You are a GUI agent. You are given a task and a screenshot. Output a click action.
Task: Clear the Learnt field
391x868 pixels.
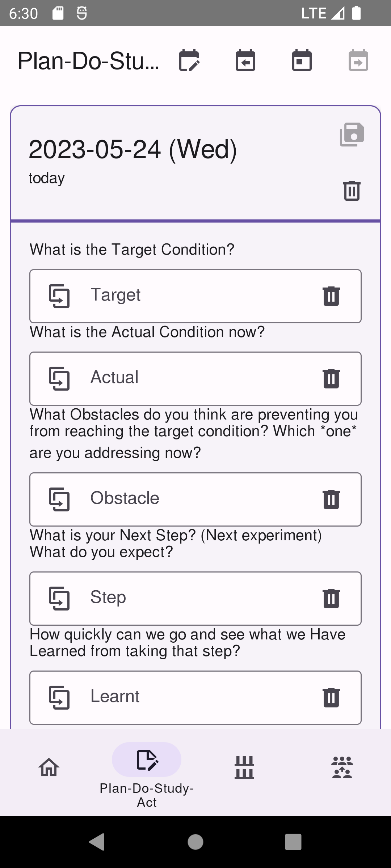click(x=331, y=698)
